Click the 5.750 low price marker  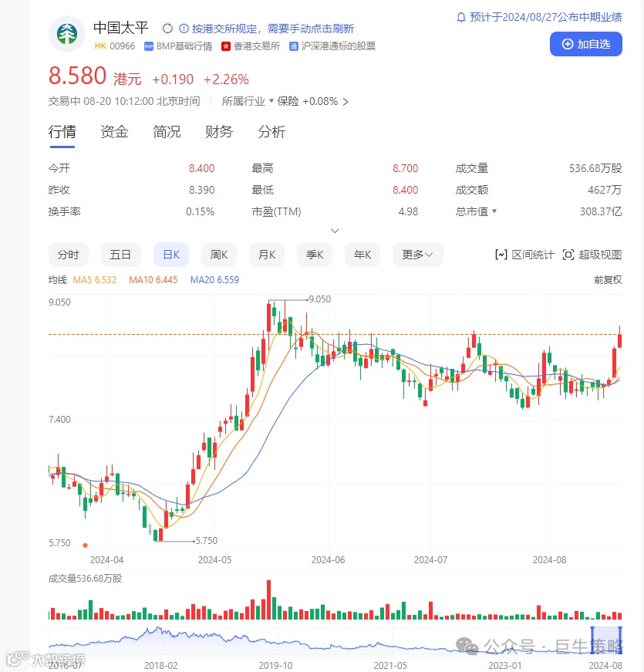(x=207, y=541)
